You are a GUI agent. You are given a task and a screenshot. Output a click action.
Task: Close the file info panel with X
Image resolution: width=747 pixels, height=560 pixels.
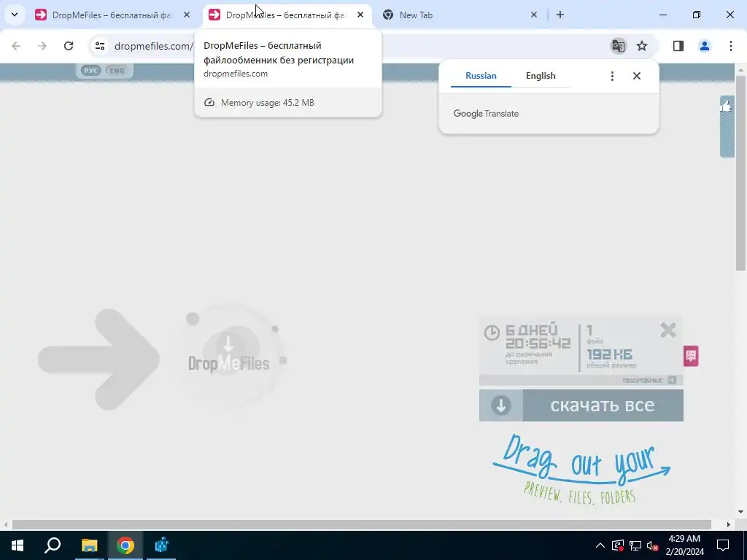point(668,330)
